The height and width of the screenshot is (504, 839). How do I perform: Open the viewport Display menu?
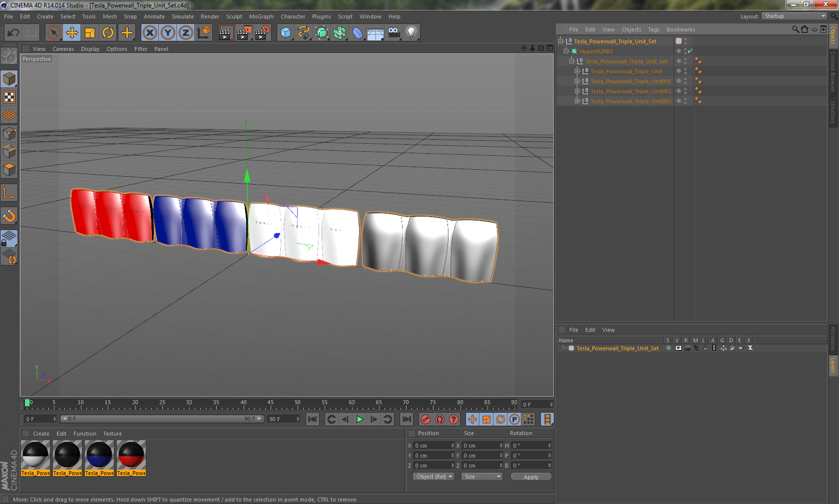click(90, 49)
